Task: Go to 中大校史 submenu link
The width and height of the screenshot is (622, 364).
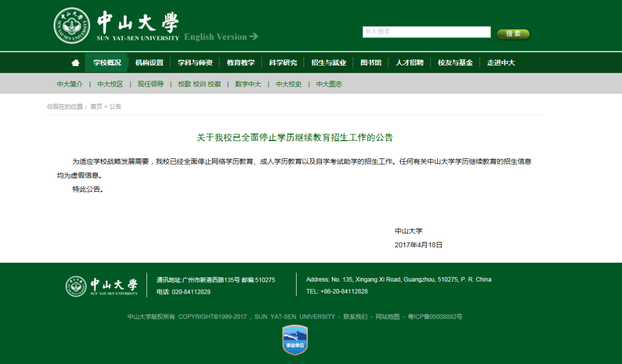Action: pyautogui.click(x=289, y=84)
